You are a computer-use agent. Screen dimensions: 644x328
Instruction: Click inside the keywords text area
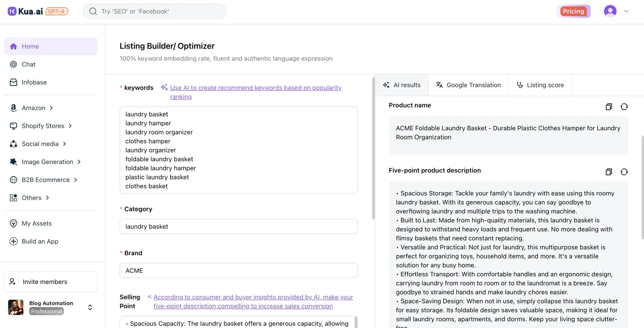pos(238,150)
